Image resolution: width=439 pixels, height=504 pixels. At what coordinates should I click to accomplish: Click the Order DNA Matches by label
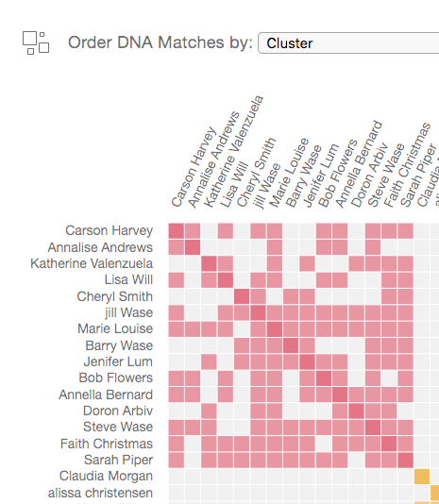click(x=160, y=42)
